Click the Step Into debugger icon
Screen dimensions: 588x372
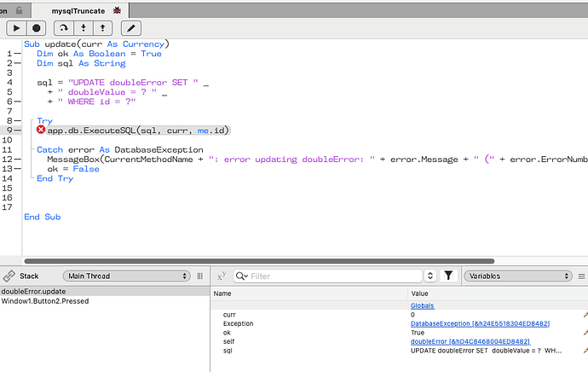pos(84,28)
